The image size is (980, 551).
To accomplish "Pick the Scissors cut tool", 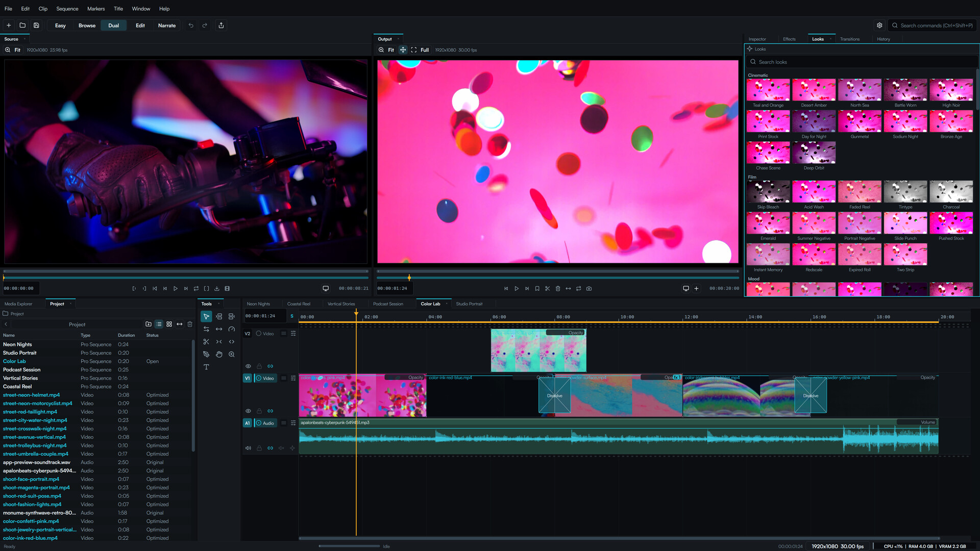I will point(206,342).
